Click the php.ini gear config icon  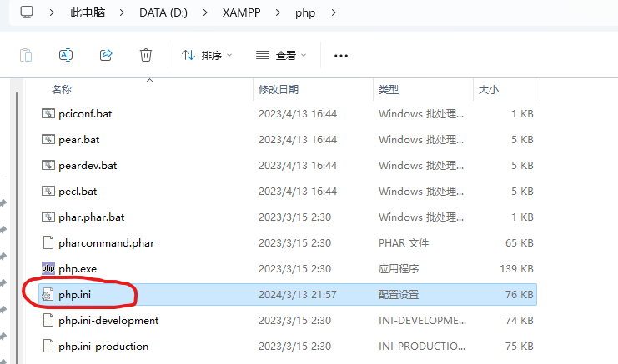pos(48,295)
